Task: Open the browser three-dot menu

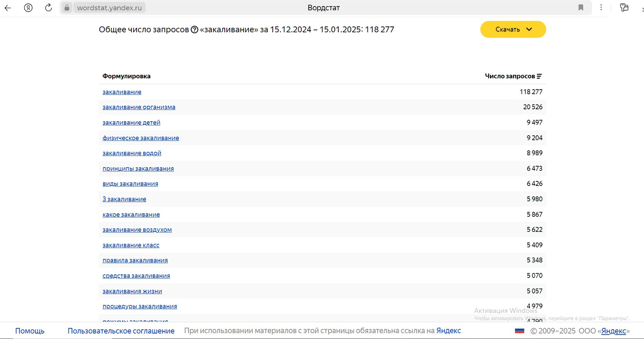Action: pos(601,8)
